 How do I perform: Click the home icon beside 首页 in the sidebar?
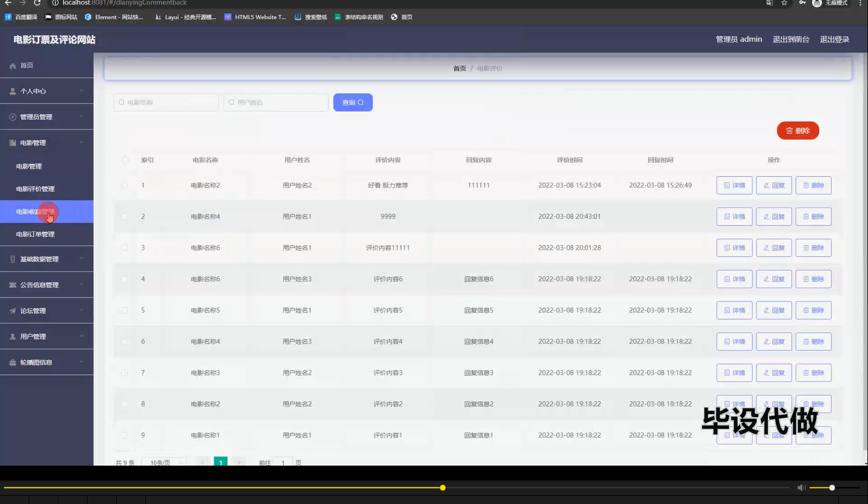point(13,66)
